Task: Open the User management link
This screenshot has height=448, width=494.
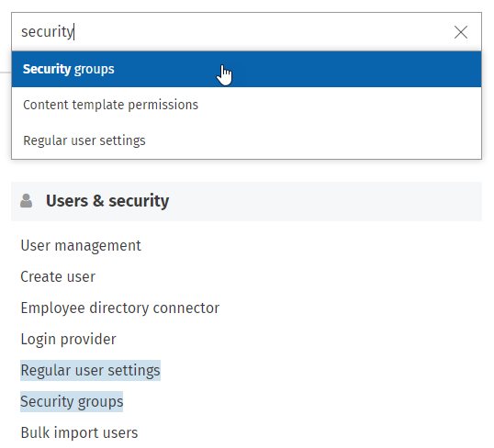Action: pos(81,246)
